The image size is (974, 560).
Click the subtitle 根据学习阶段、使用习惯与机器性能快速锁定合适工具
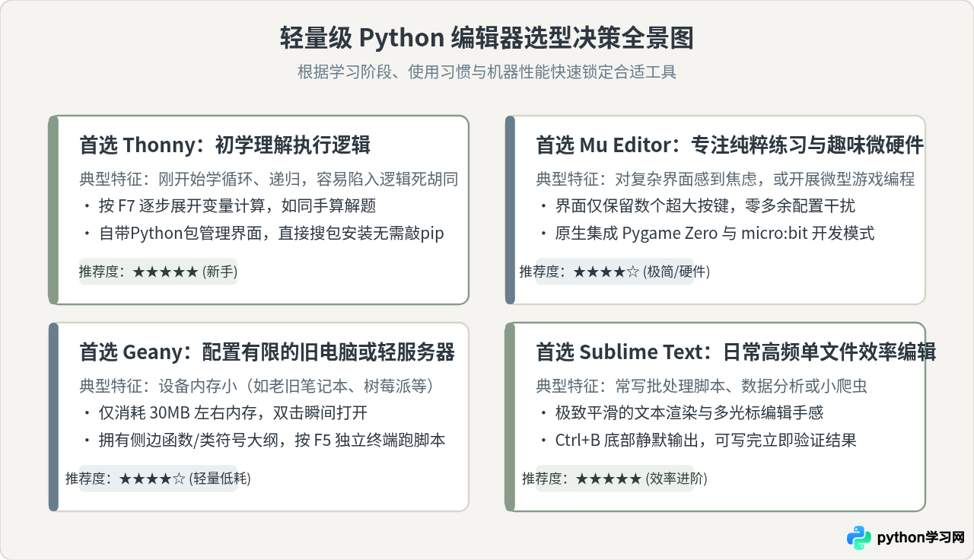click(487, 72)
